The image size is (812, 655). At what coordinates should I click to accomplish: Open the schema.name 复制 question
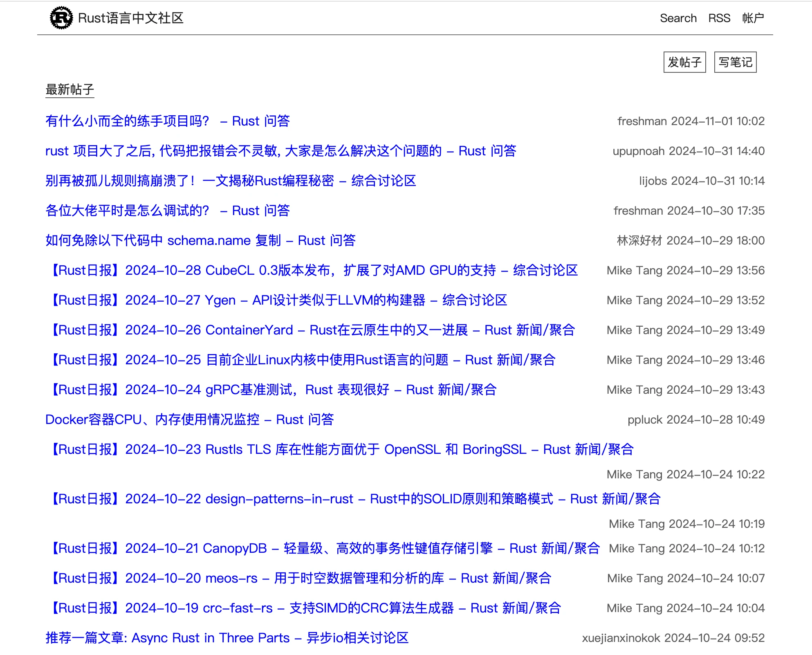200,240
